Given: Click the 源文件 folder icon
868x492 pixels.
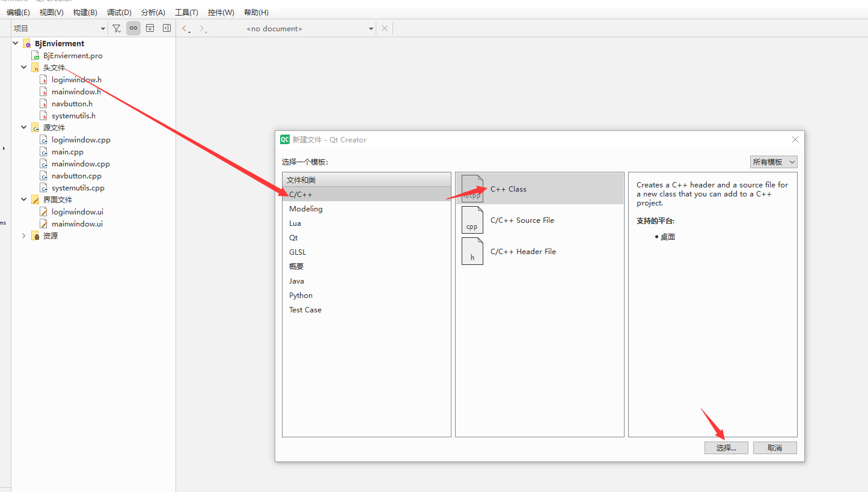Looking at the screenshot, I should coord(35,128).
